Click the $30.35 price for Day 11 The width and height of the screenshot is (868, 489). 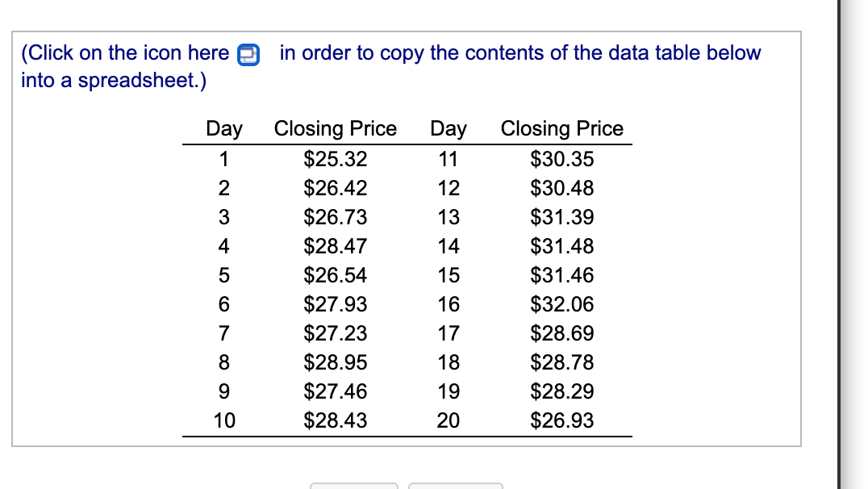point(562,160)
